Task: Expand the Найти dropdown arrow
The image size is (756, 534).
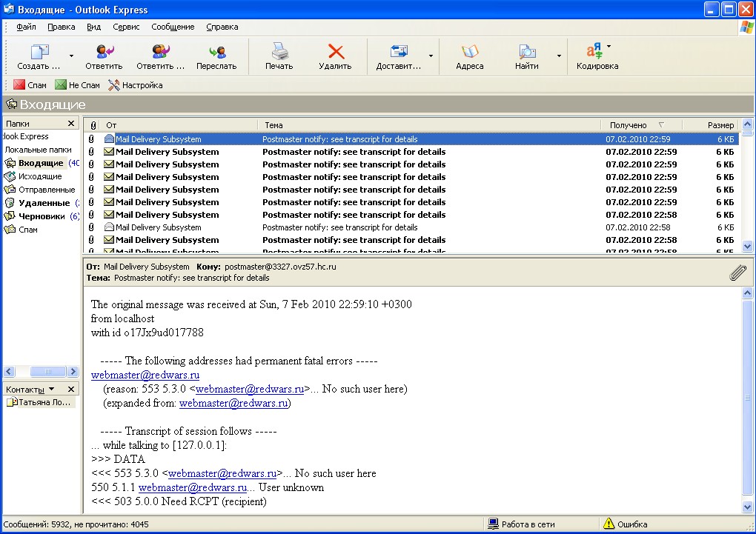Action: pos(560,56)
